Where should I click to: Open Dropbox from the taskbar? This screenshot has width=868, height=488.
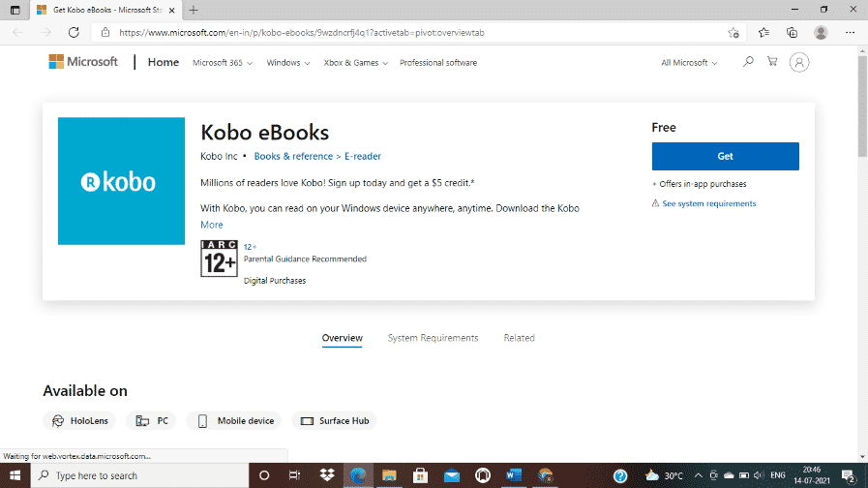[x=327, y=475]
